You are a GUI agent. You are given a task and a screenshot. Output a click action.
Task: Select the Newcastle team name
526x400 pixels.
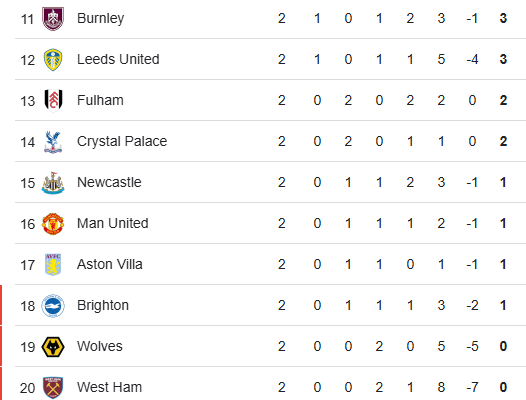109,182
